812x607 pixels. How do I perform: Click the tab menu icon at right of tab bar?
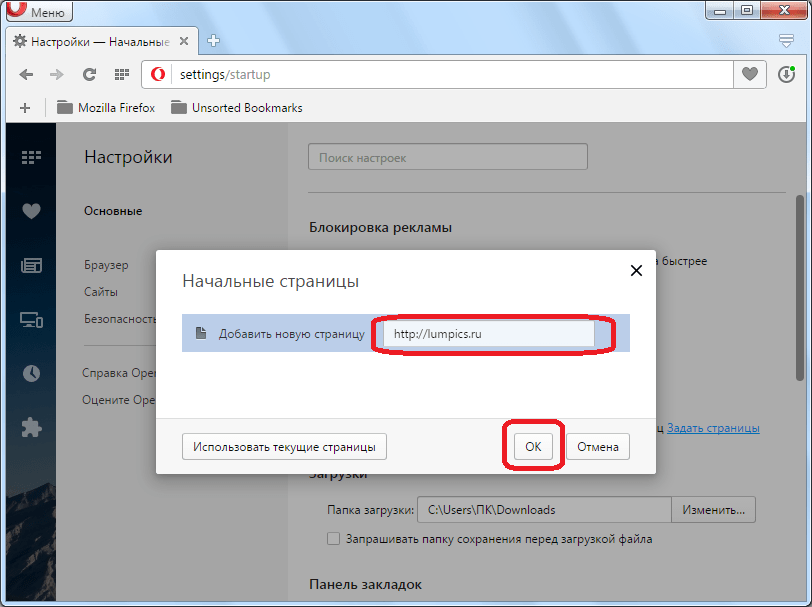click(786, 41)
